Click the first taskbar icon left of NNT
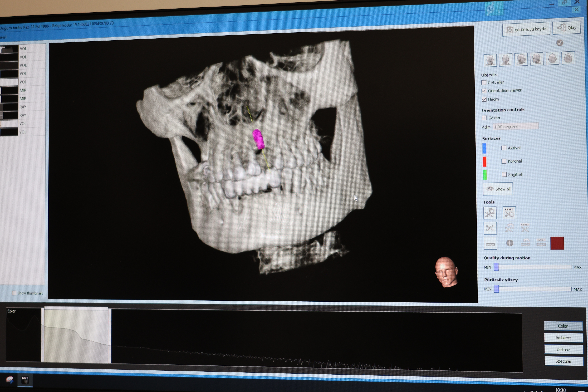This screenshot has height=392, width=588. 10,380
